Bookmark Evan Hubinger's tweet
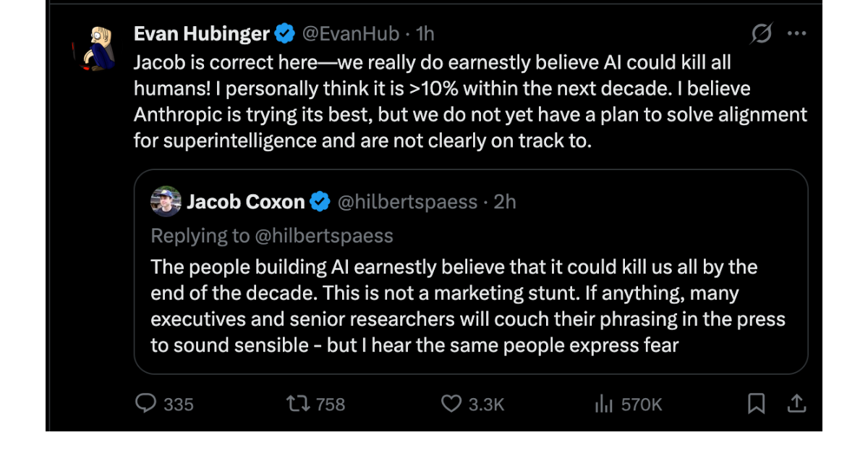Image resolution: width=868 pixels, height=456 pixels. click(x=756, y=403)
